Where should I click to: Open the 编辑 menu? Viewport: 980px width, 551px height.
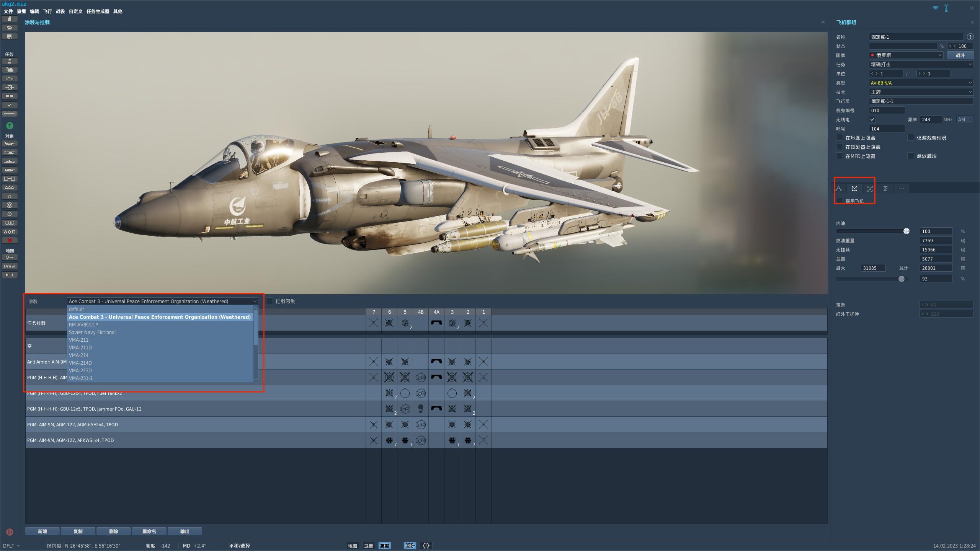tap(34, 11)
